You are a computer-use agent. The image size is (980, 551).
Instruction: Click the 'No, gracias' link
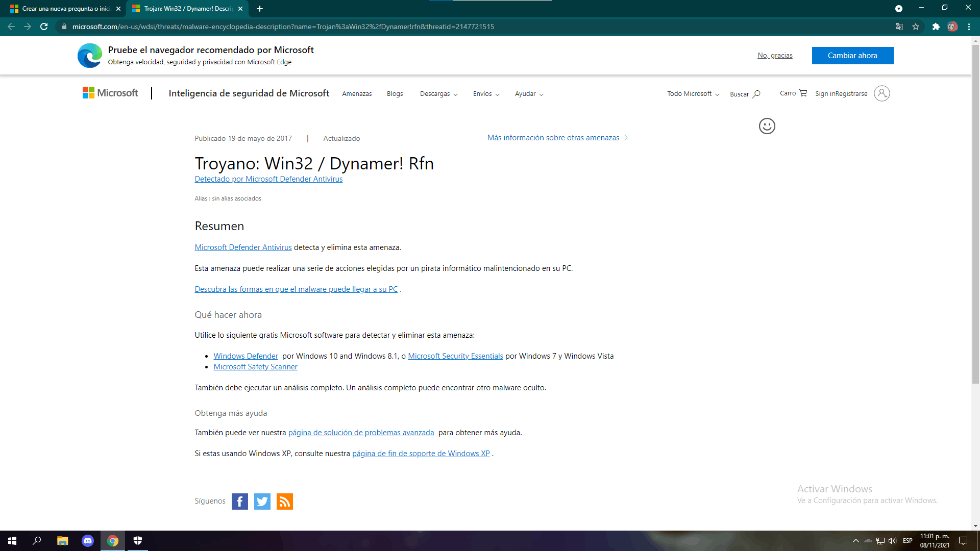click(775, 56)
